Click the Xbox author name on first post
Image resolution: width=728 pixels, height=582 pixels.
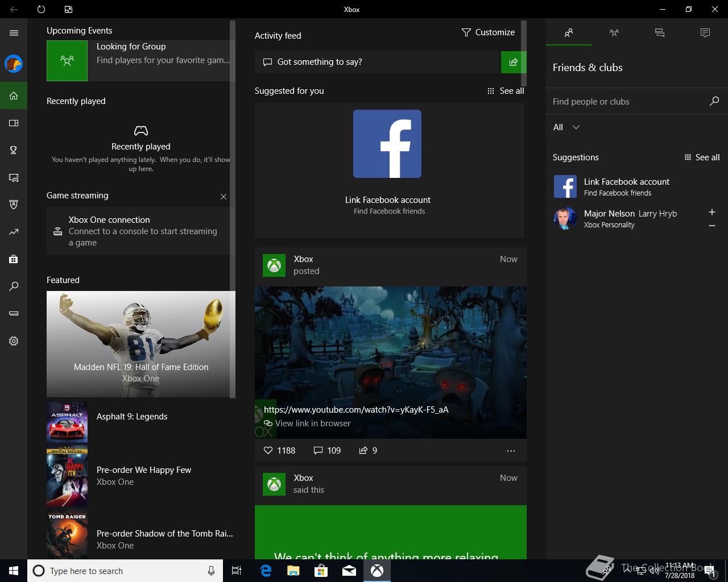303,259
